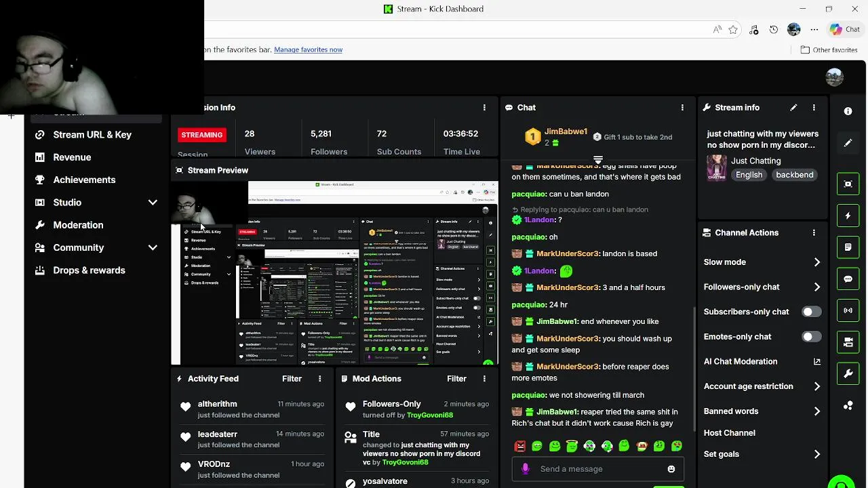Image resolution: width=868 pixels, height=488 pixels.
Task: Open Slow mode options arrow
Action: coord(816,262)
